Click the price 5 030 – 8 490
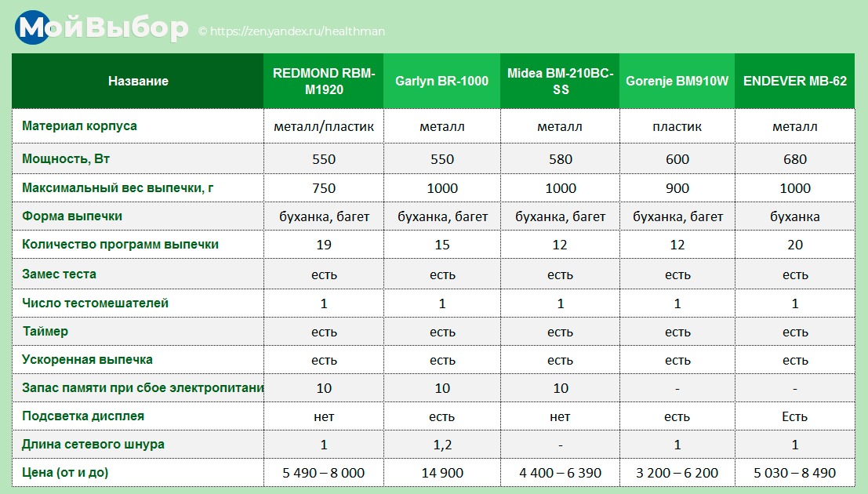The height and width of the screenshot is (494, 868). [795, 473]
